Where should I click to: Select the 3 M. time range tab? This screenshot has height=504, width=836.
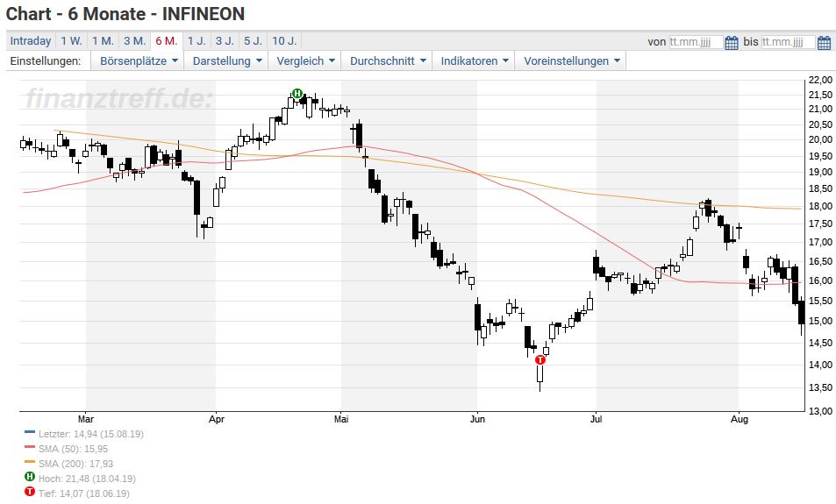135,41
